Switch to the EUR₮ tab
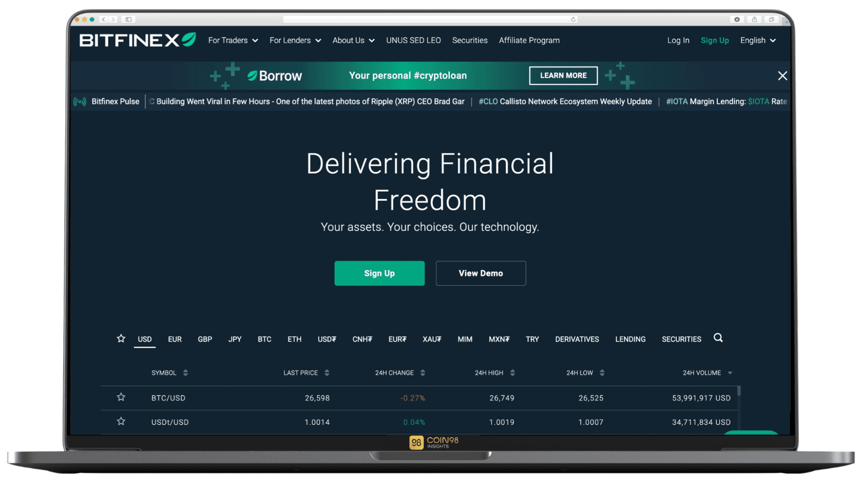868x488 pixels. 397,339
